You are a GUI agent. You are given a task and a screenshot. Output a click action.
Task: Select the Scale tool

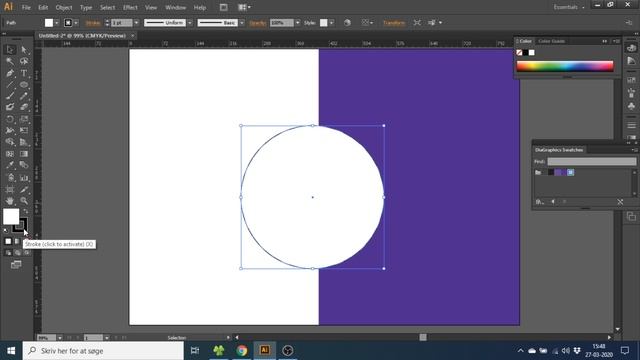point(24,119)
